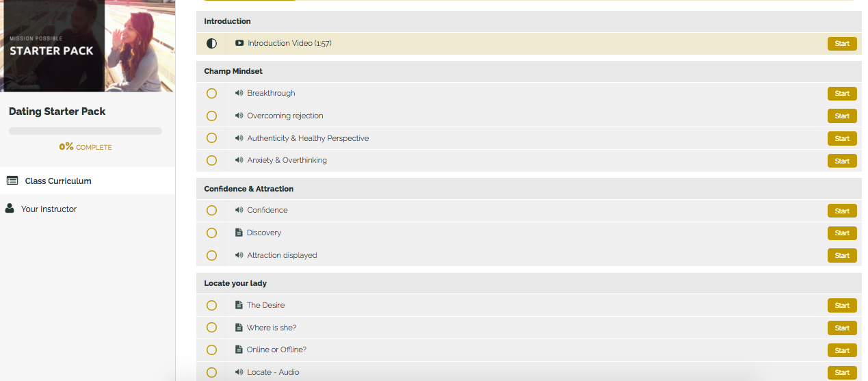This screenshot has height=381, width=868.
Task: Open the Discovery lesson title
Action: tap(264, 233)
